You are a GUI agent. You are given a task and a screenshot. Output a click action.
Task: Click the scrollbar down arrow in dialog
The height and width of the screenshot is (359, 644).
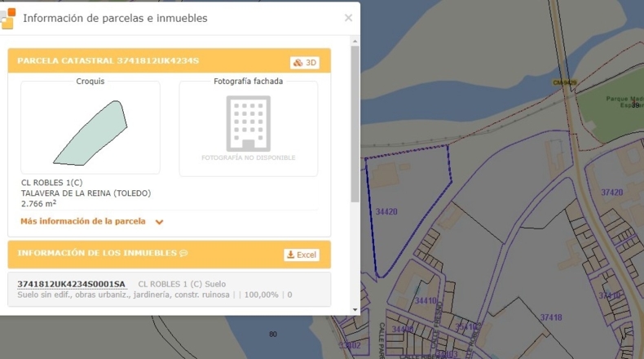pyautogui.click(x=355, y=310)
